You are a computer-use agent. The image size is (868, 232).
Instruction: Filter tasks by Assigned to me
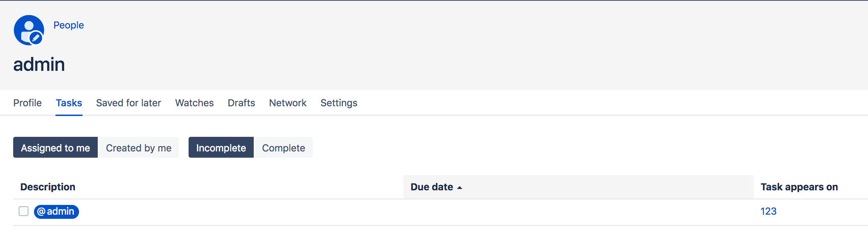point(55,147)
